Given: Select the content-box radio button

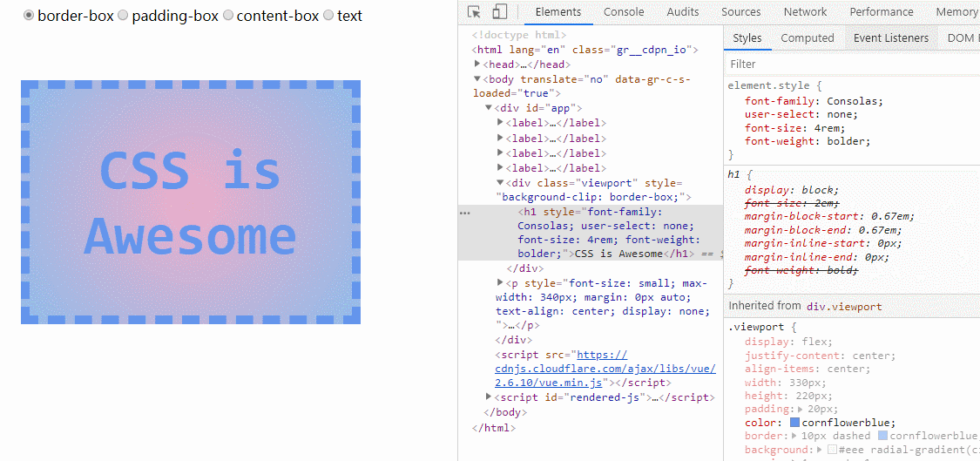Looking at the screenshot, I should click(x=228, y=16).
